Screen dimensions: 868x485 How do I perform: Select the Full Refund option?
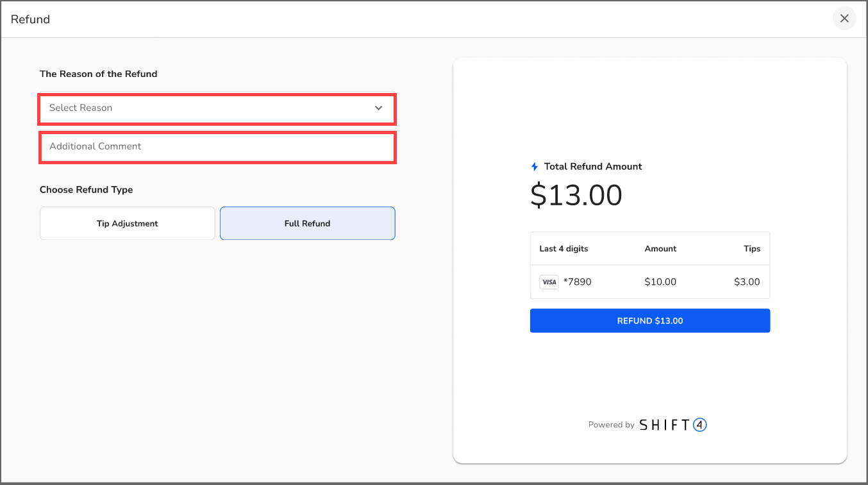(x=307, y=223)
